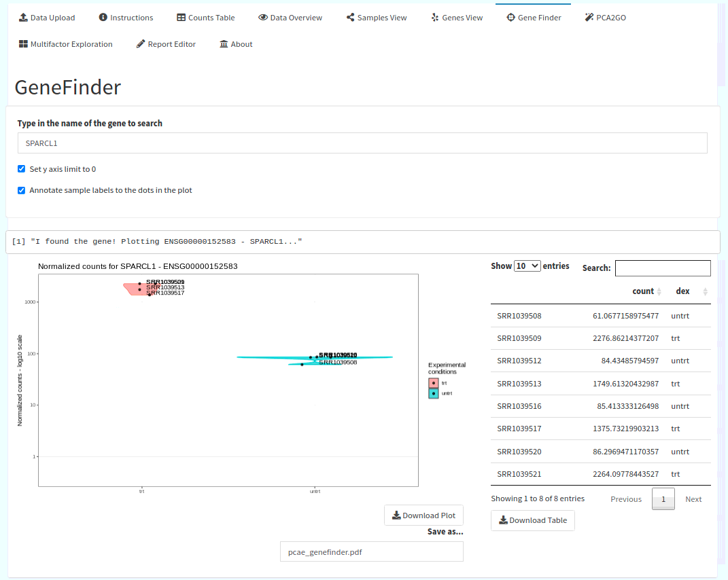Click the untrt cyan legend swatch
728x580 pixels.
click(x=434, y=393)
